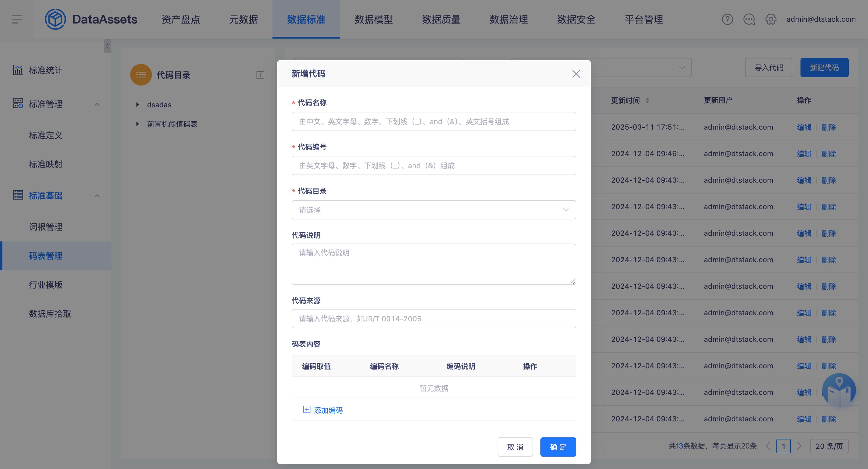Click the 确定 button
868x469 pixels.
tap(558, 447)
